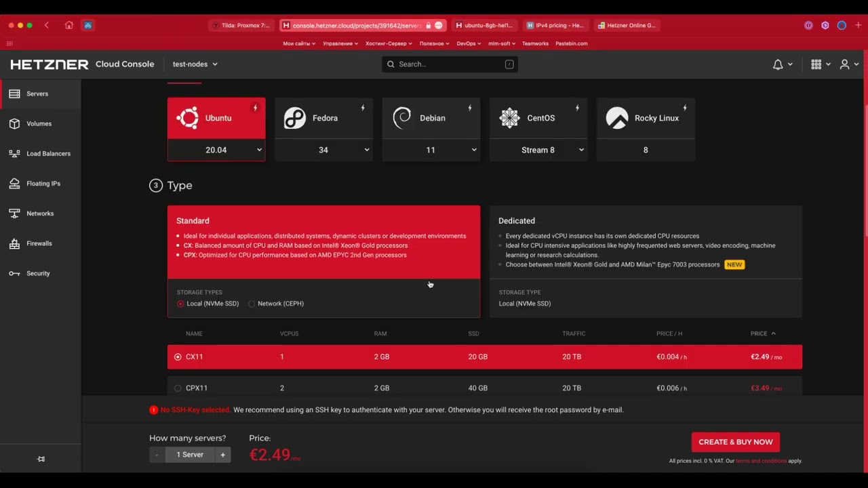Open the Pastebin.com bookmark
The image size is (868, 488).
pyautogui.click(x=572, y=43)
